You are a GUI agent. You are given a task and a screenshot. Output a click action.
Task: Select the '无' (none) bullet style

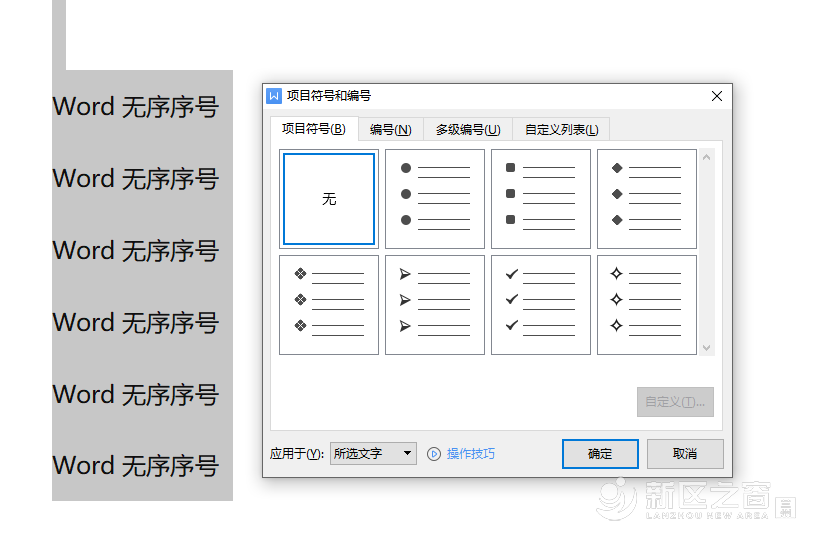[329, 199]
